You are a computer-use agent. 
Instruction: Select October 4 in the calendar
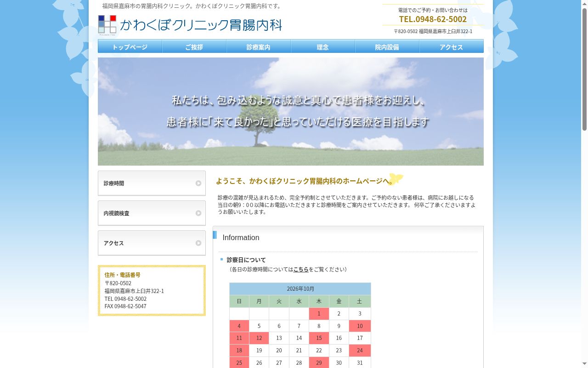239,326
